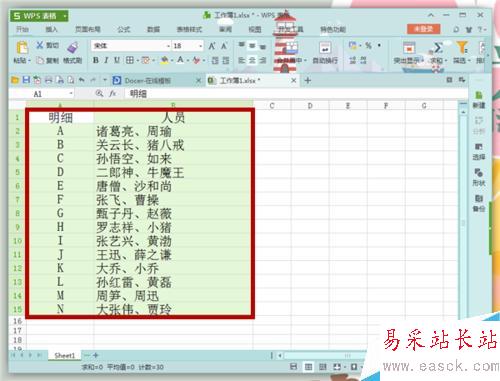Click the Print icon in quick toolbar
The width and height of the screenshot is (500, 381).
[48, 80]
